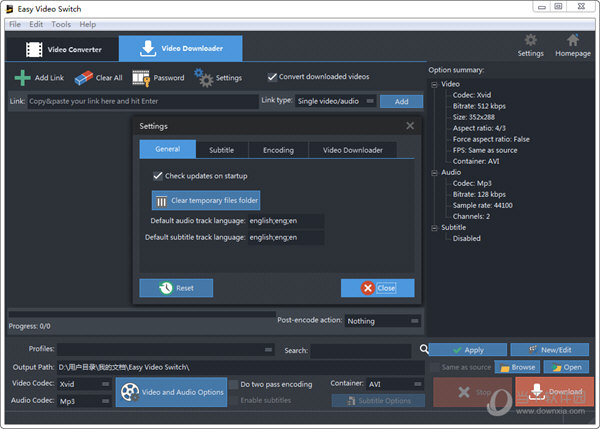Click the Video Downloader download icon
Viewport: 600px width, 429px height.
[x=148, y=49]
